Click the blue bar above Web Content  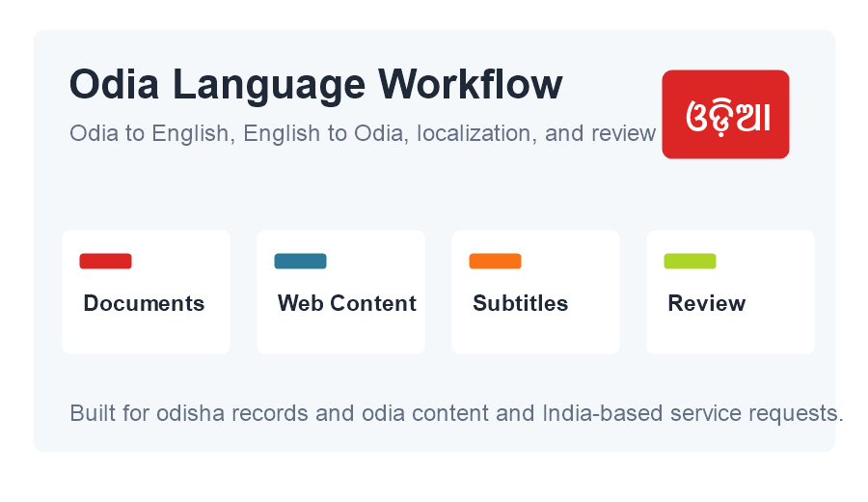(301, 261)
